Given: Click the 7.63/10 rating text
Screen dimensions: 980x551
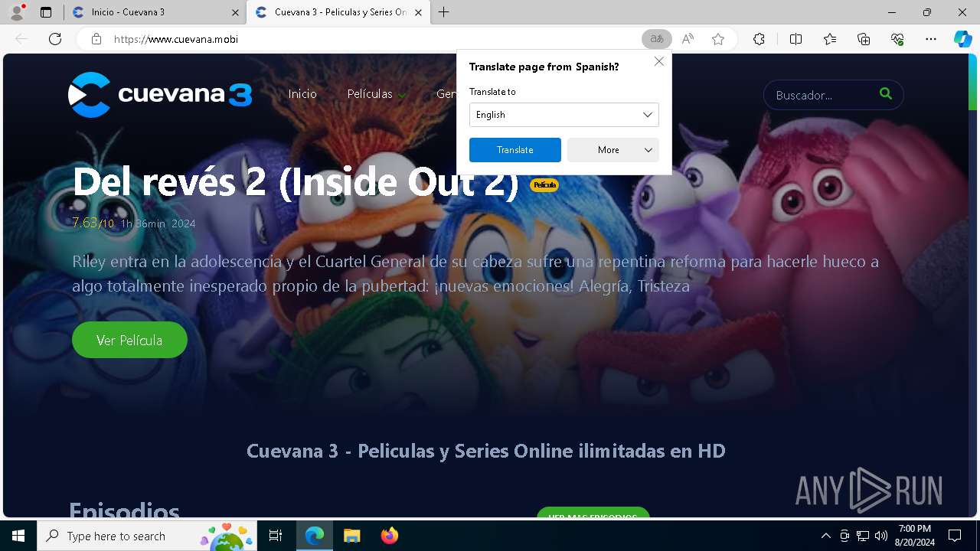Looking at the screenshot, I should point(93,223).
